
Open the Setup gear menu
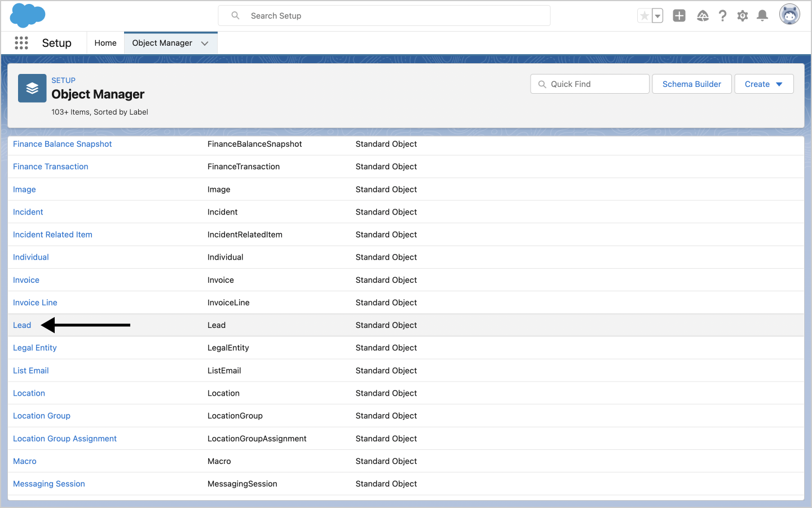pyautogui.click(x=743, y=16)
